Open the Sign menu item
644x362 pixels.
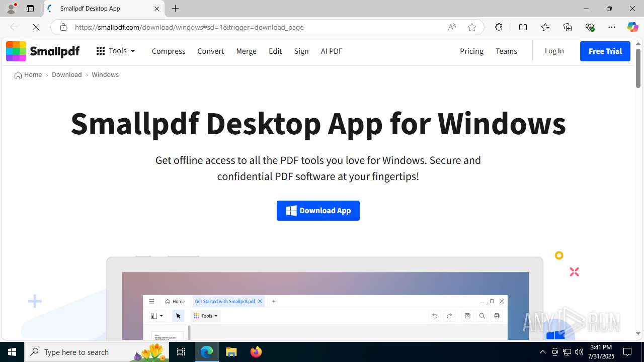coord(301,51)
